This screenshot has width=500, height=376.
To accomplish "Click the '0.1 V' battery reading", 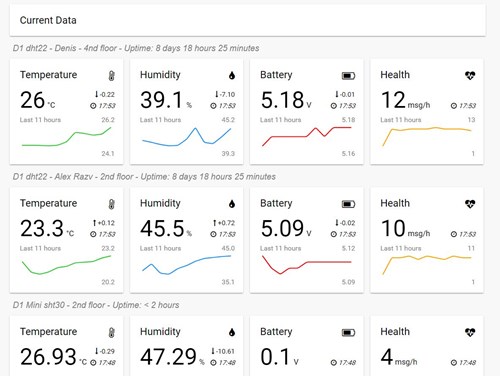I will (279, 357).
